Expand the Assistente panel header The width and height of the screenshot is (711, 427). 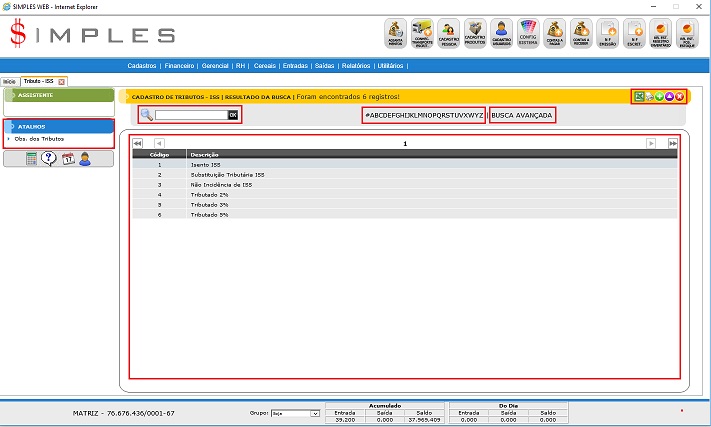tap(58, 95)
